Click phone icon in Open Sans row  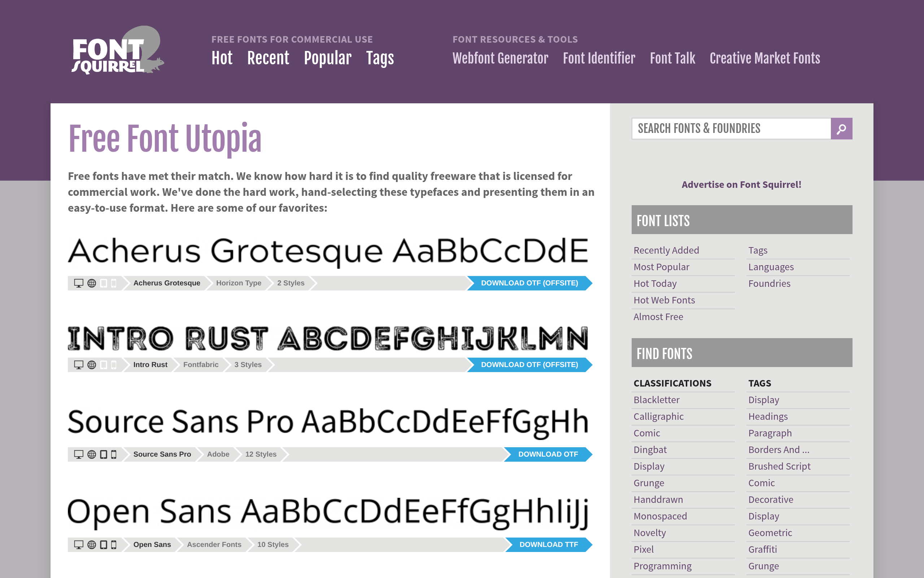pos(114,544)
